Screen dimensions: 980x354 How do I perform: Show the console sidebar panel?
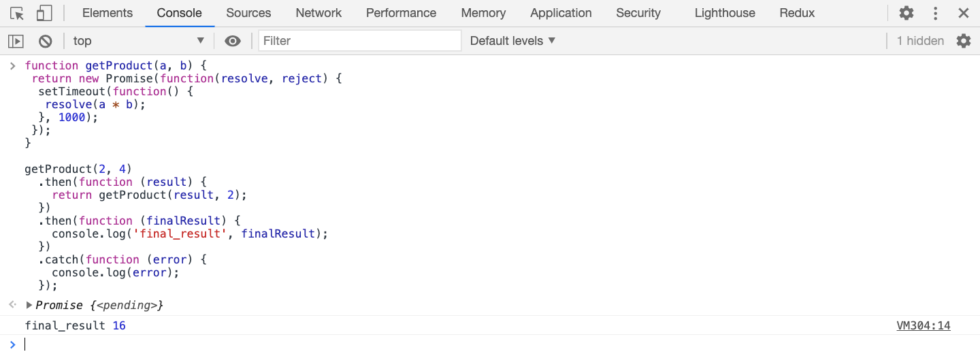click(16, 41)
